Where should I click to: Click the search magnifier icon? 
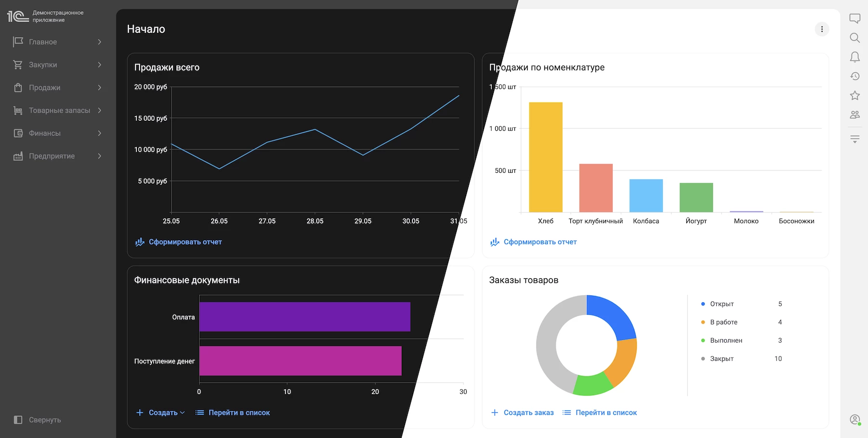(855, 38)
